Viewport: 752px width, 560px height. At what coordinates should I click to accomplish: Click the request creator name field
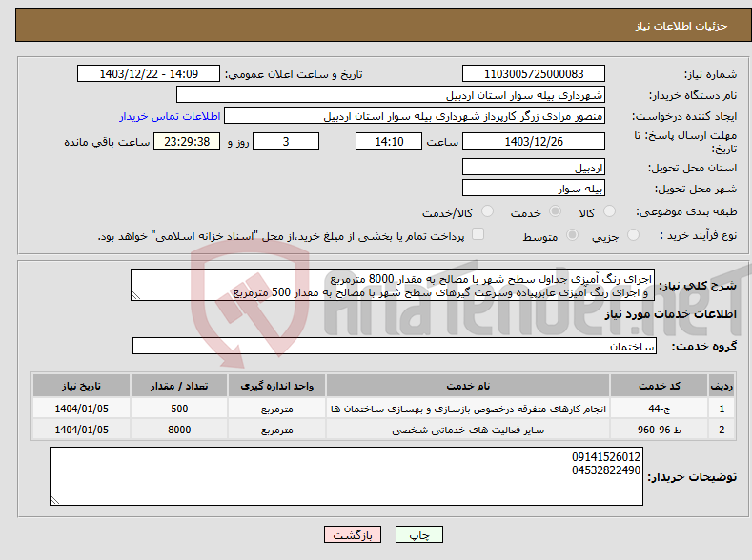[415, 116]
